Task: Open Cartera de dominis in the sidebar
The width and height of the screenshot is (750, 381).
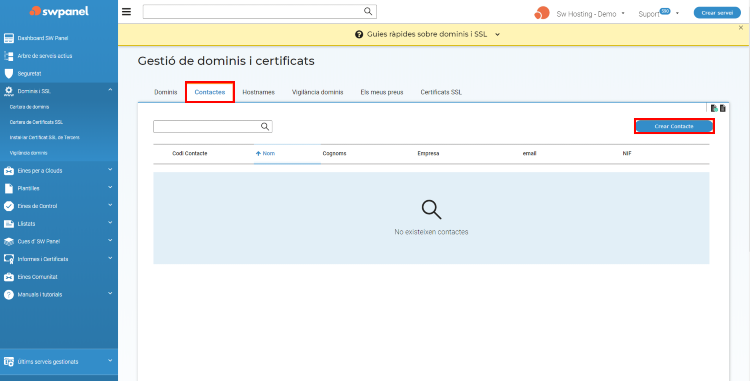Action: pyautogui.click(x=30, y=107)
